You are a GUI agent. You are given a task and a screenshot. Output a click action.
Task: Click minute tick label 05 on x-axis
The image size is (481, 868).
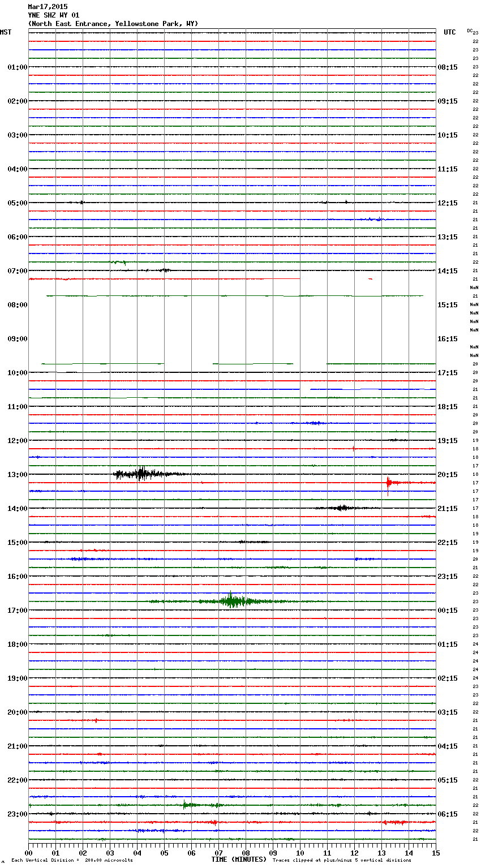[164, 853]
